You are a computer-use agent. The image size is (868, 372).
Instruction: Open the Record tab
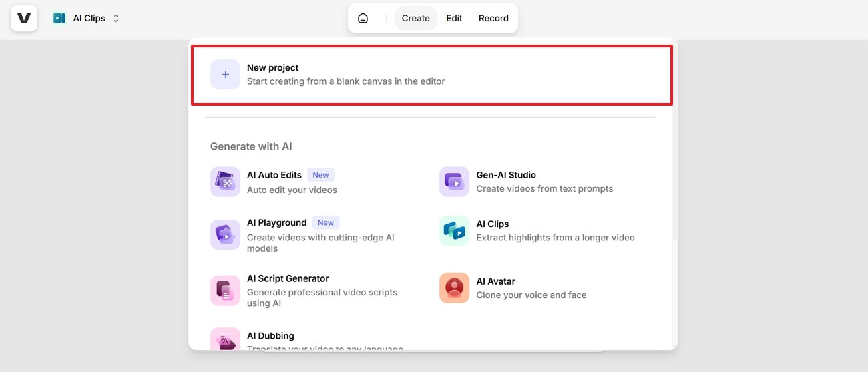[x=493, y=19]
